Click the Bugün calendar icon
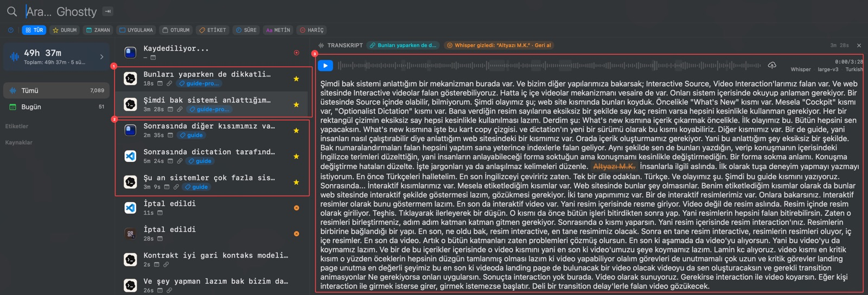Screen dimensions: 868x295 click(13, 107)
